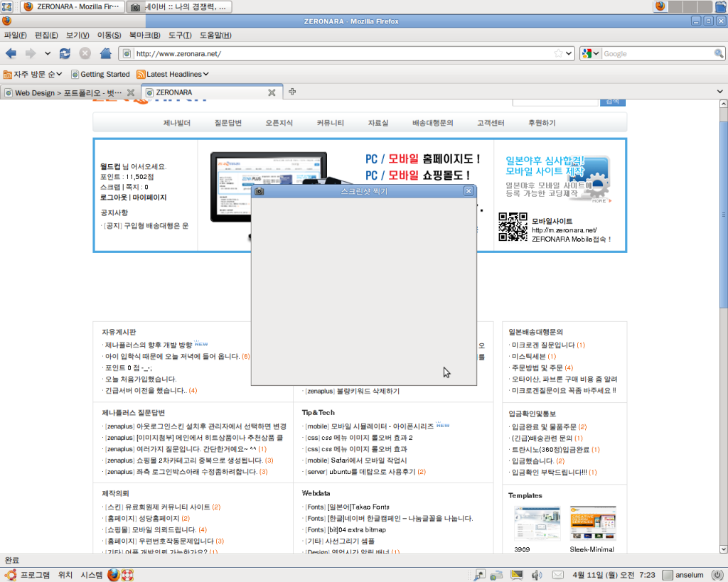The width and height of the screenshot is (728, 582).
Task: Open the 3909 template thumbnail
Action: (537, 524)
